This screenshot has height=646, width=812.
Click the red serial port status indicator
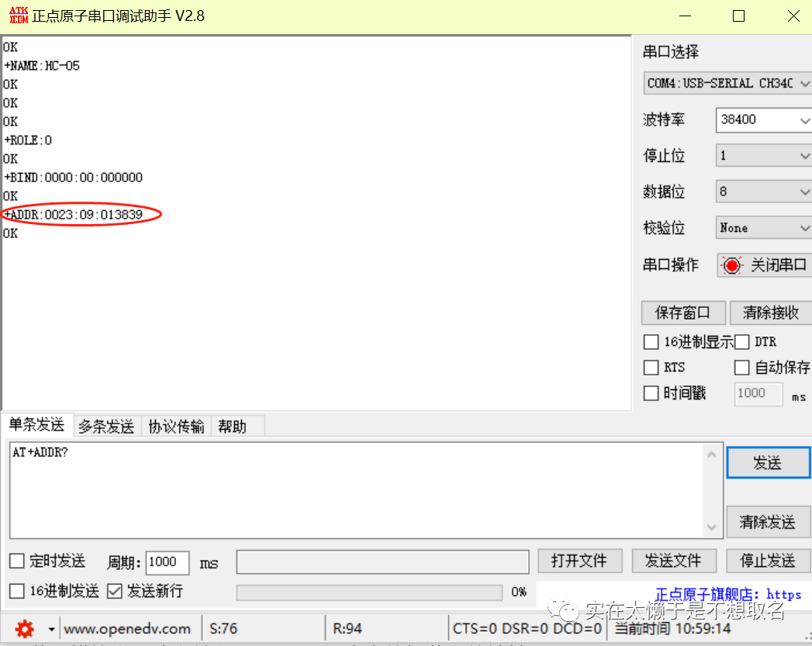731,265
